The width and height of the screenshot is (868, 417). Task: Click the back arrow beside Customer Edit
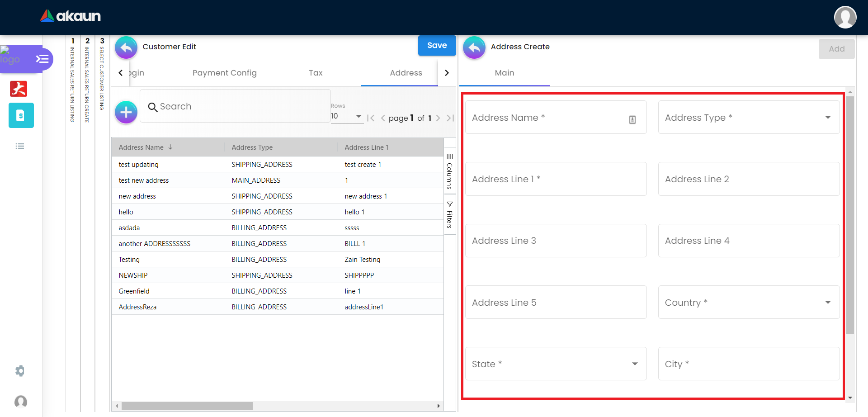point(126,47)
